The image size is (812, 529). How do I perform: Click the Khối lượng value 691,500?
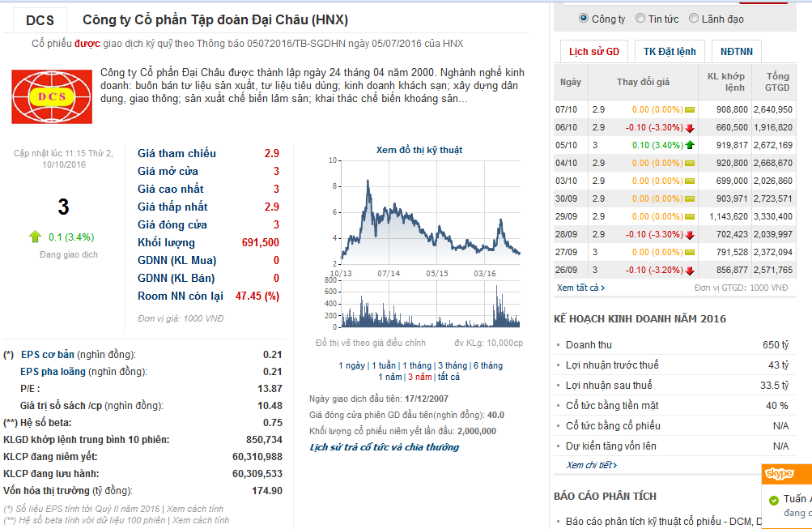point(261,242)
